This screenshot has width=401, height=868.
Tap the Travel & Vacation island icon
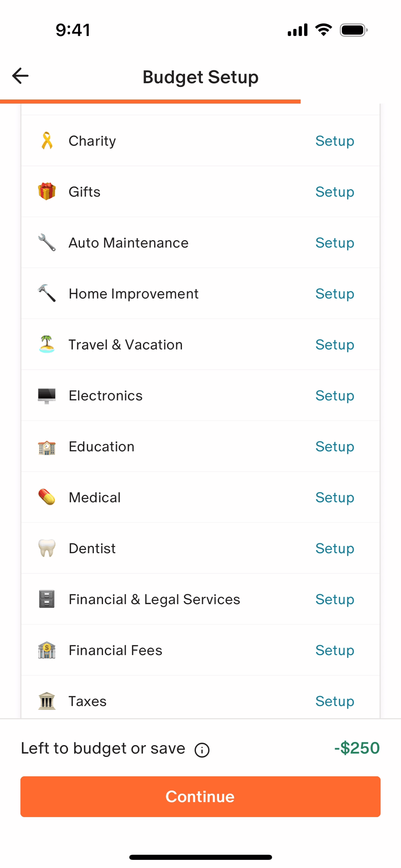(47, 344)
